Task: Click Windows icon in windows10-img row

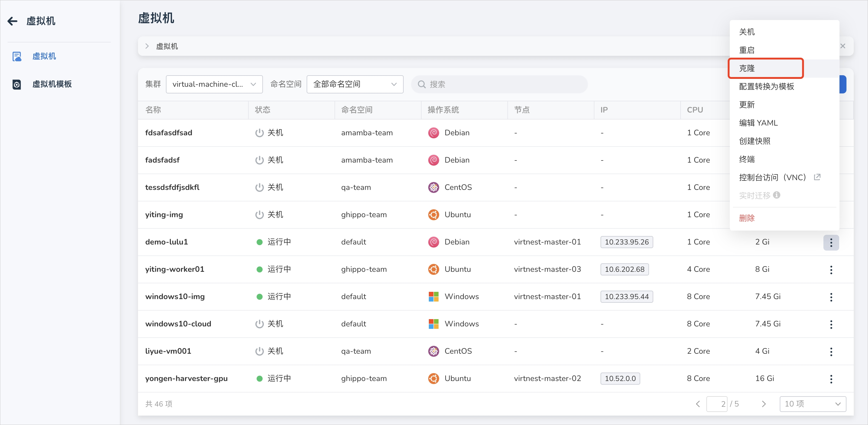Action: click(433, 297)
